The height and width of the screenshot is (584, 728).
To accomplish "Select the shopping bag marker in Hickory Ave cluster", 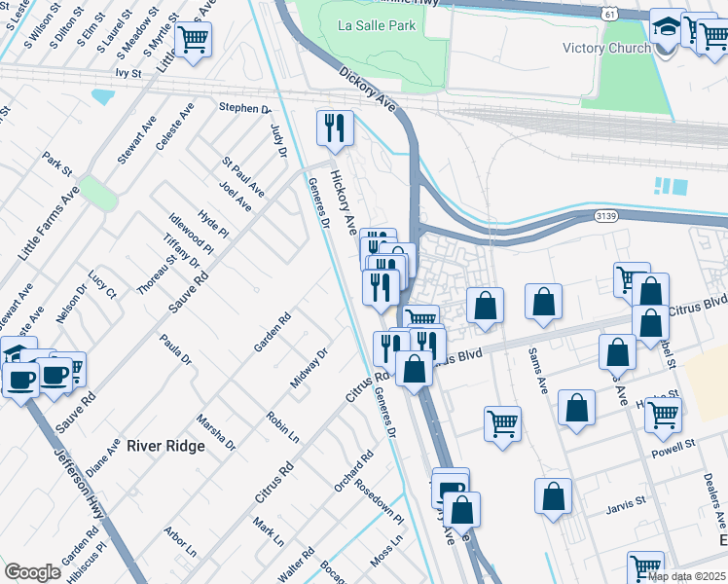I will 404,253.
